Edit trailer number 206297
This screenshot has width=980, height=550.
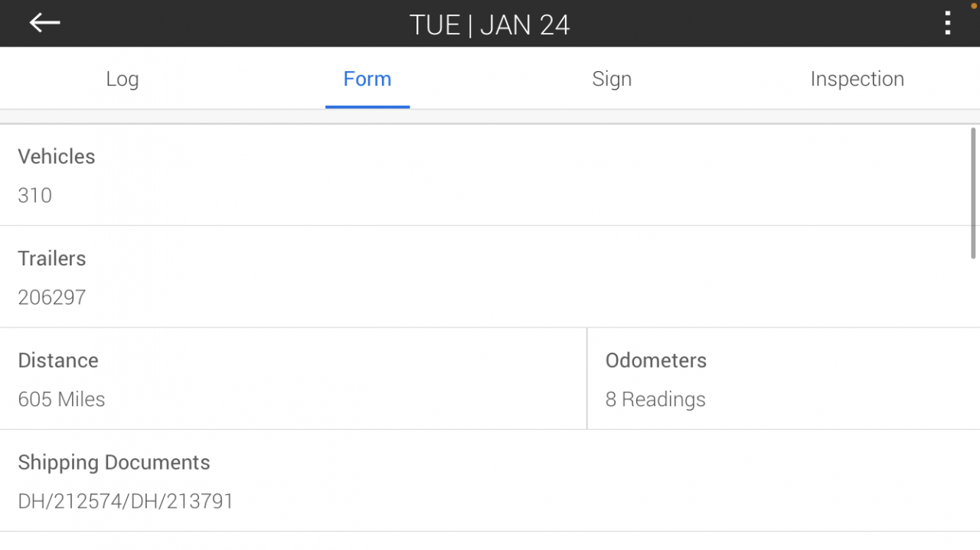point(52,297)
